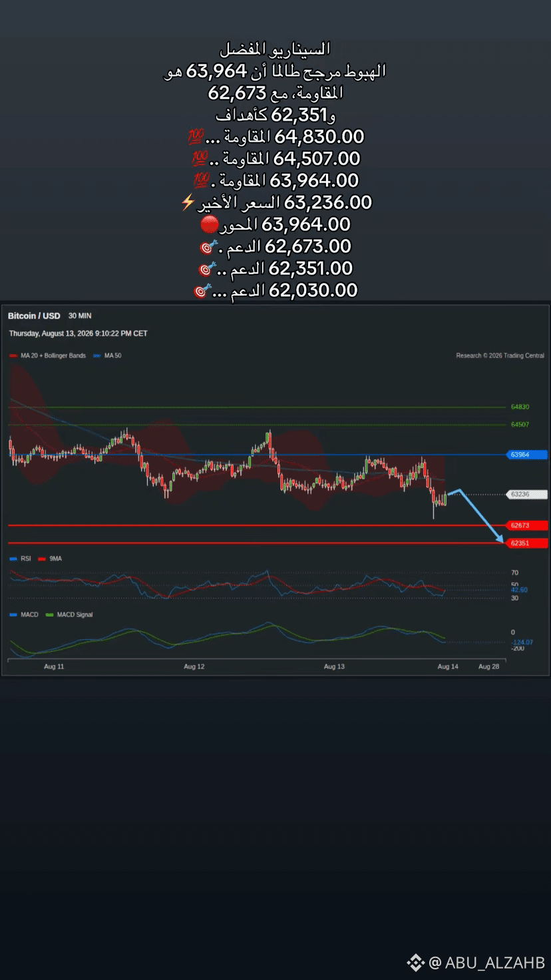The image size is (551, 980).
Task: Click the 9MA legend entry
Action: 51,559
